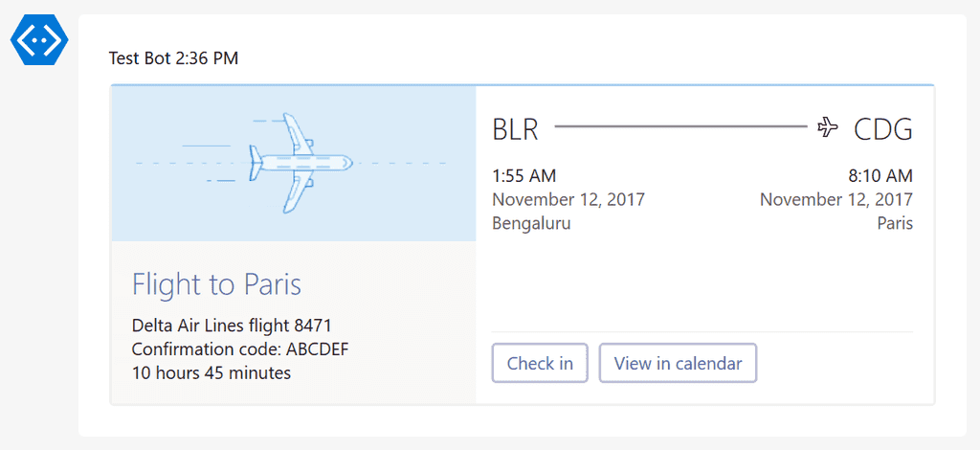Image resolution: width=980 pixels, height=450 pixels.
Task: Click the BLR airport code
Action: [x=515, y=129]
